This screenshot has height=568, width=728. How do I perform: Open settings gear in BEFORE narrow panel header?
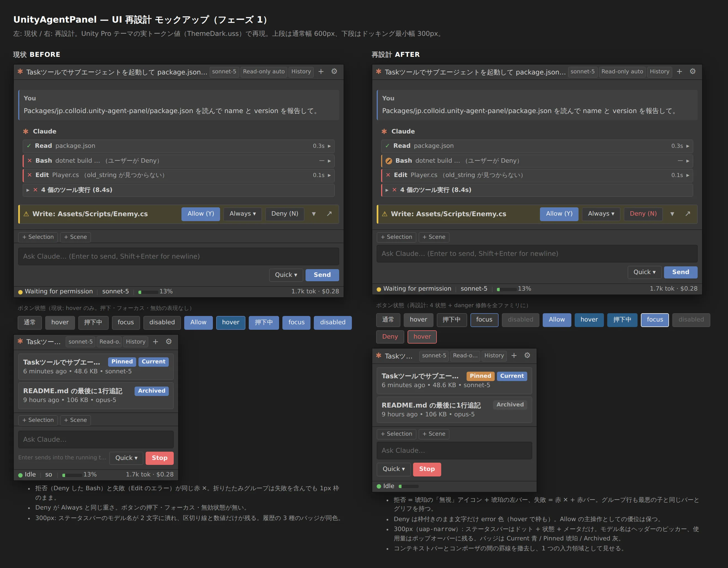click(x=169, y=342)
